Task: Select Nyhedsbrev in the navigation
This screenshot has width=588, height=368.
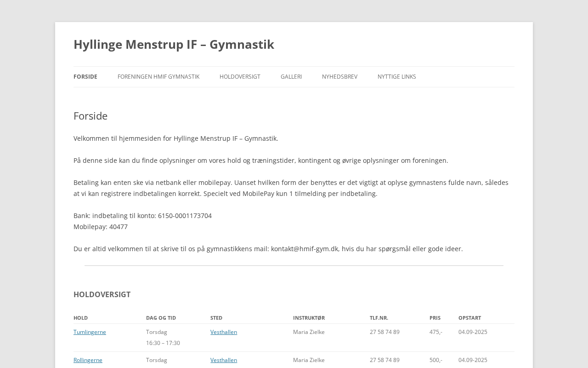Action: tap(339, 77)
